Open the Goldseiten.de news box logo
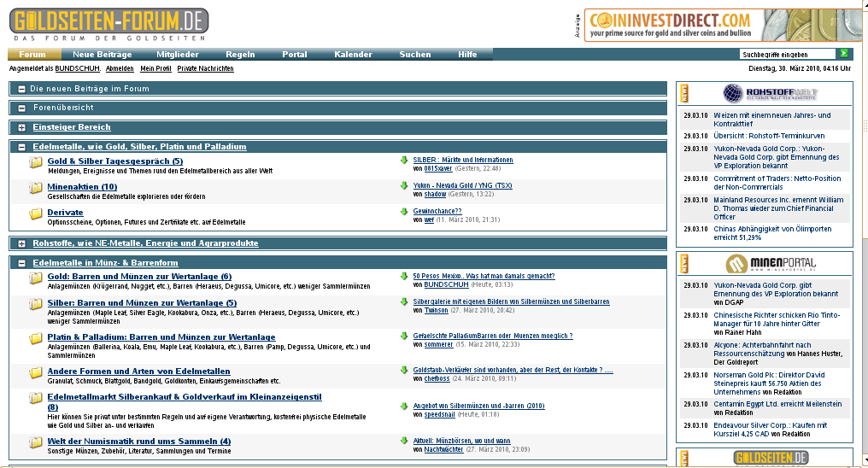This screenshot has width=868, height=468. coord(771,458)
